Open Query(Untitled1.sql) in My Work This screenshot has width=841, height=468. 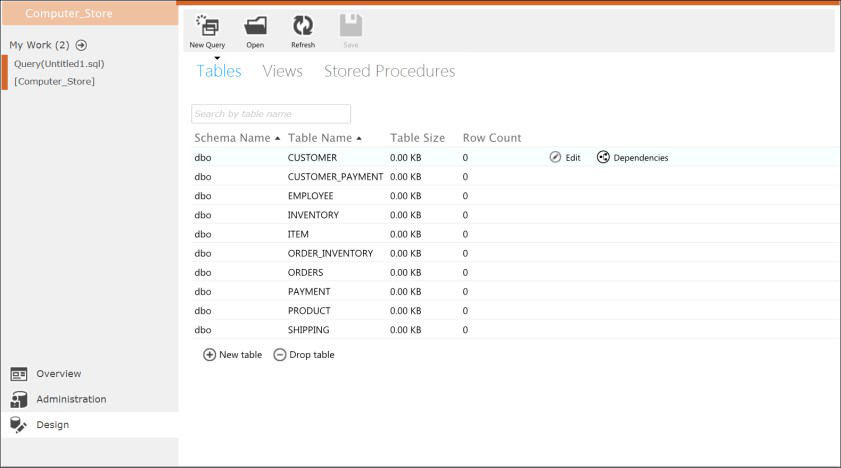point(59,63)
